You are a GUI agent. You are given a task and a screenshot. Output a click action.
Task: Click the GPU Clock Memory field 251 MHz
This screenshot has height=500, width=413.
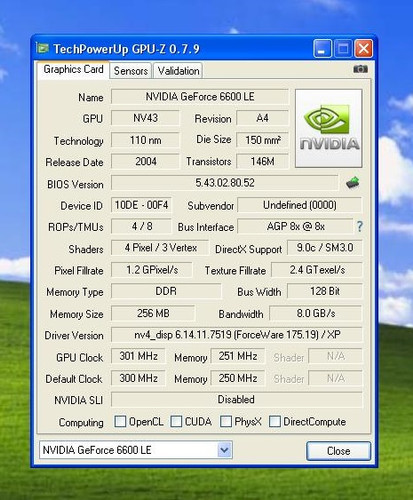tap(238, 356)
